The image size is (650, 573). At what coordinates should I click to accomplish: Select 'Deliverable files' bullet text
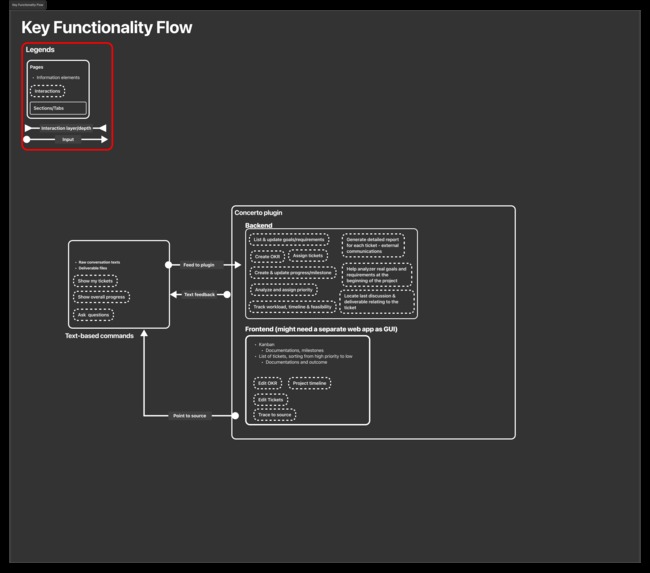93,268
